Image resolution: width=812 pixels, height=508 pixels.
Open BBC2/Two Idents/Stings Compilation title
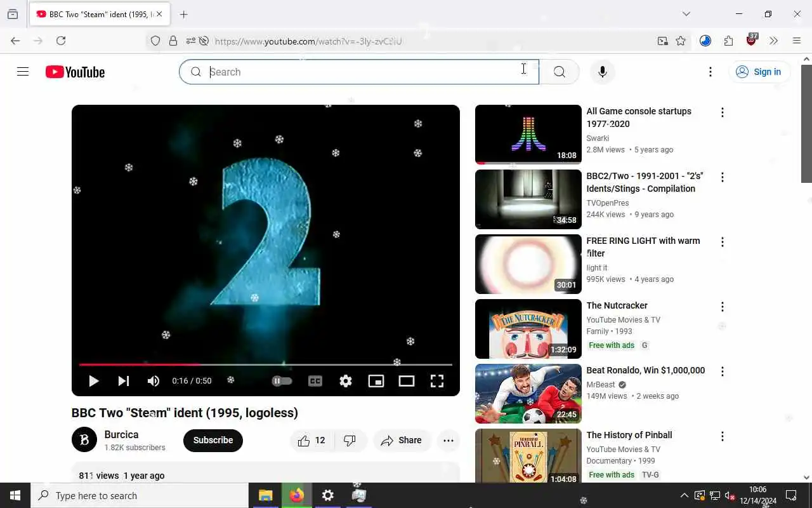click(x=645, y=182)
